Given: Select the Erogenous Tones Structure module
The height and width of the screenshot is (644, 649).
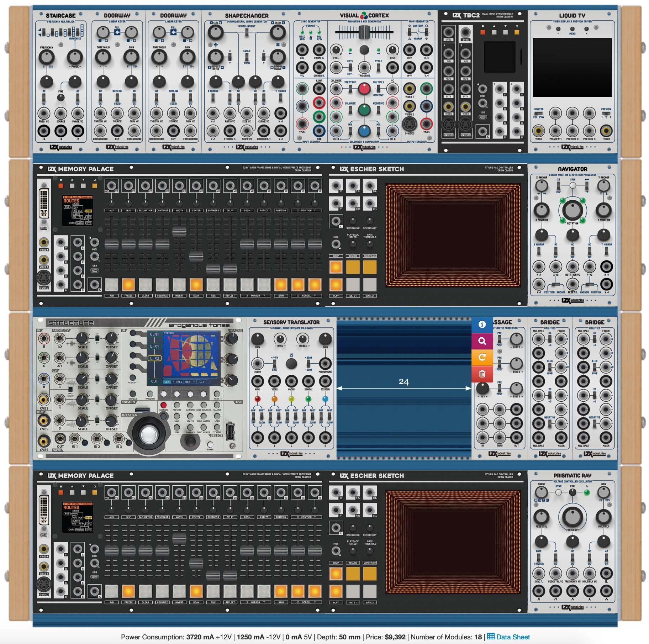Looking at the screenshot, I should tap(140, 388).
